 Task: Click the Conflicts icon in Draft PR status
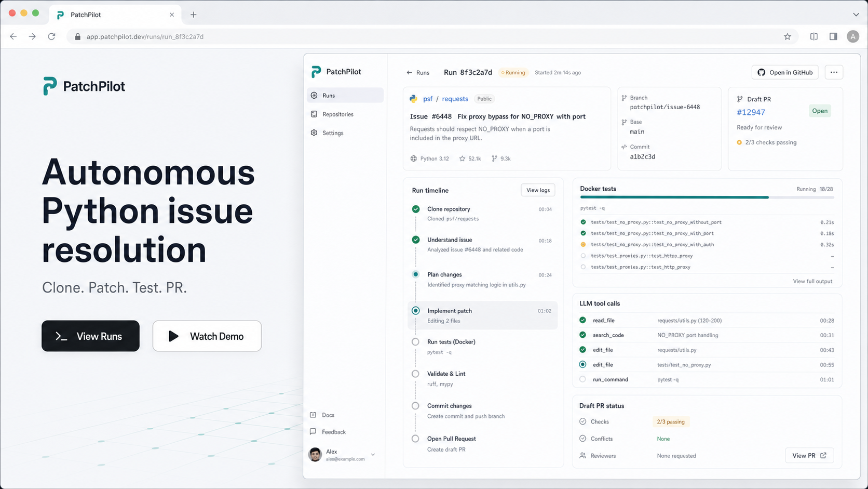tap(582, 439)
